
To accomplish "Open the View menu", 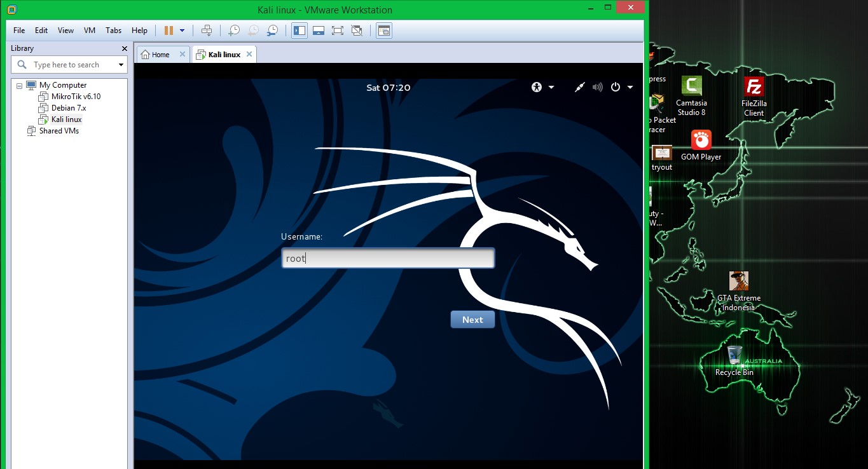I will [65, 31].
